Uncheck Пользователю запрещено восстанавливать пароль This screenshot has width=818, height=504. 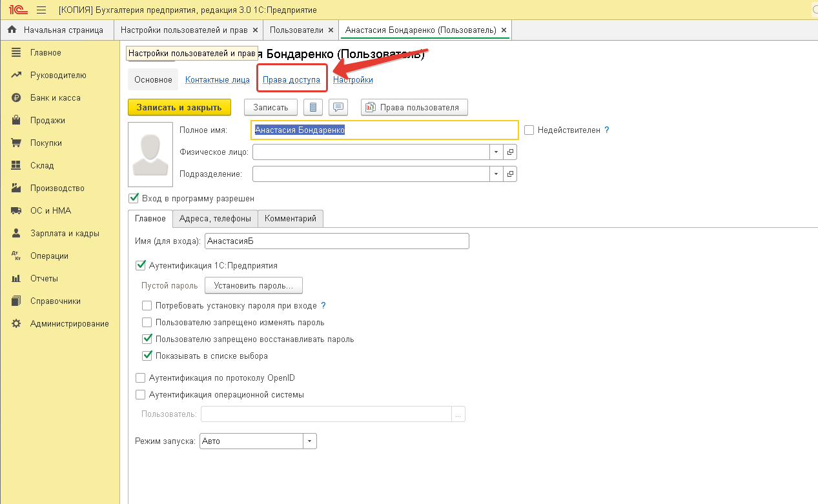pos(147,339)
